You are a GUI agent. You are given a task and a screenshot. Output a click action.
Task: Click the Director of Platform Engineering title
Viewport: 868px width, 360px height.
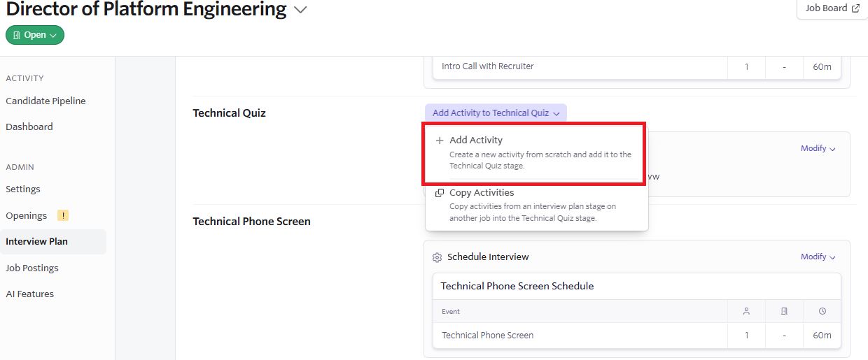coord(146,10)
